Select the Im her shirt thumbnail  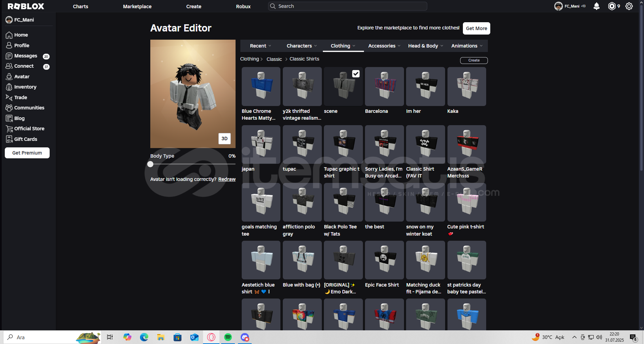click(x=426, y=87)
